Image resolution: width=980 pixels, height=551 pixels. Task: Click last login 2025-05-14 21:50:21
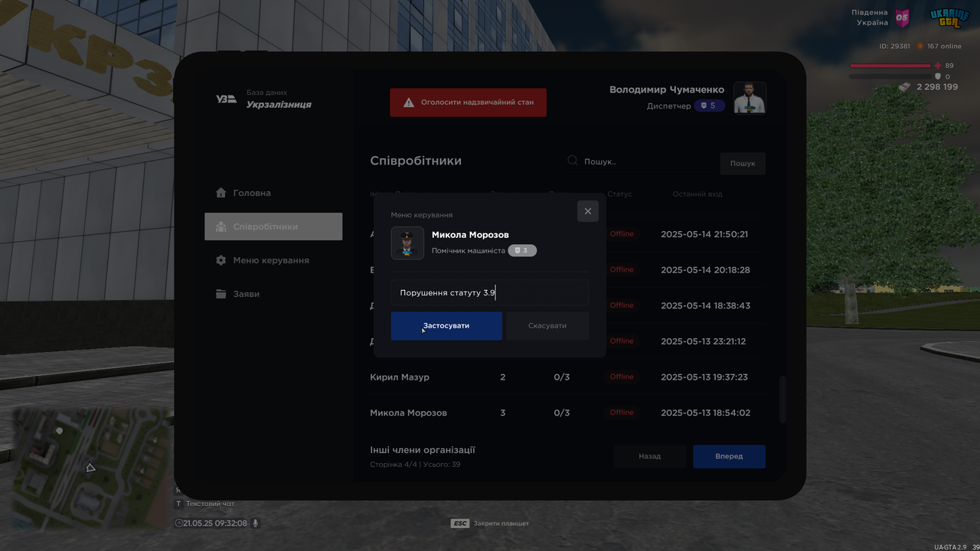click(x=704, y=234)
